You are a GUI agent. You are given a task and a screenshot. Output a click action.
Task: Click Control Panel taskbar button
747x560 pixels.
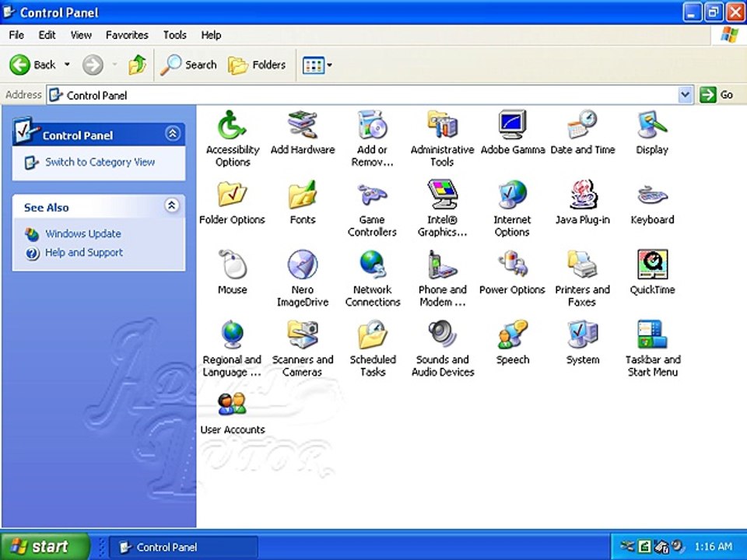coord(184,547)
